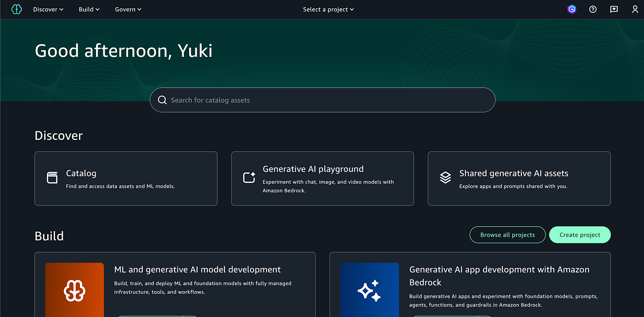Click the Catalog card icon

coord(52,178)
